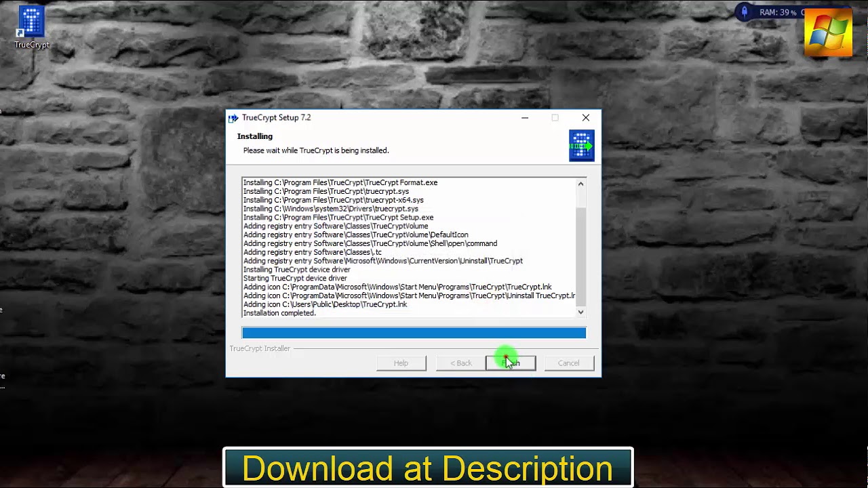Click the disabled Back button
The width and height of the screenshot is (868, 488).
[x=461, y=363]
